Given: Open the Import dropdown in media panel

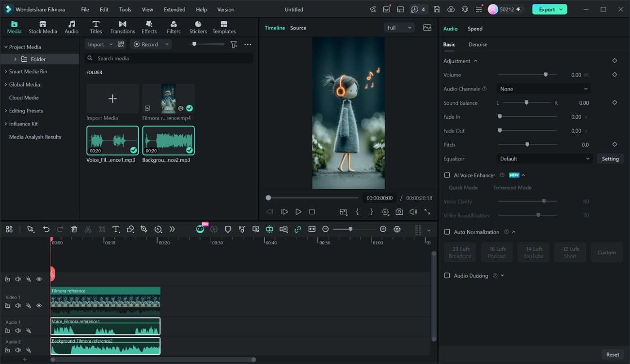Looking at the screenshot, I should (x=100, y=44).
